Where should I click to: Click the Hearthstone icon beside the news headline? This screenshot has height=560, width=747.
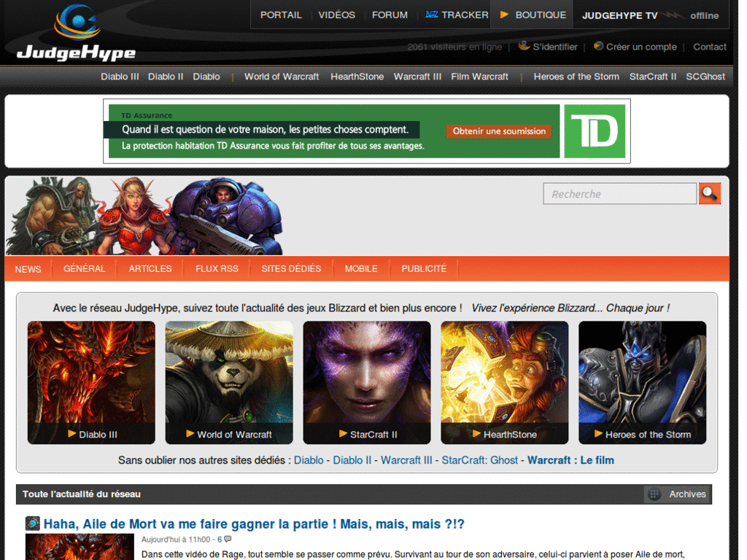click(32, 524)
